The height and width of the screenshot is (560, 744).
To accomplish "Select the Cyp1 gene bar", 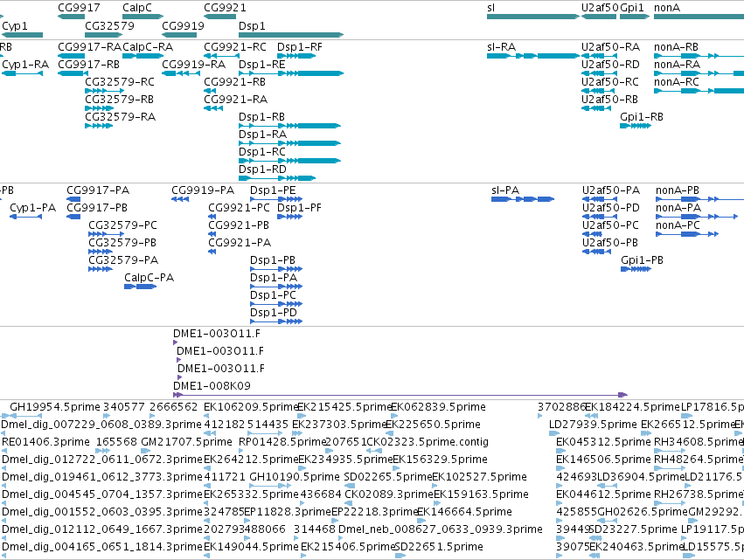I will [23, 35].
